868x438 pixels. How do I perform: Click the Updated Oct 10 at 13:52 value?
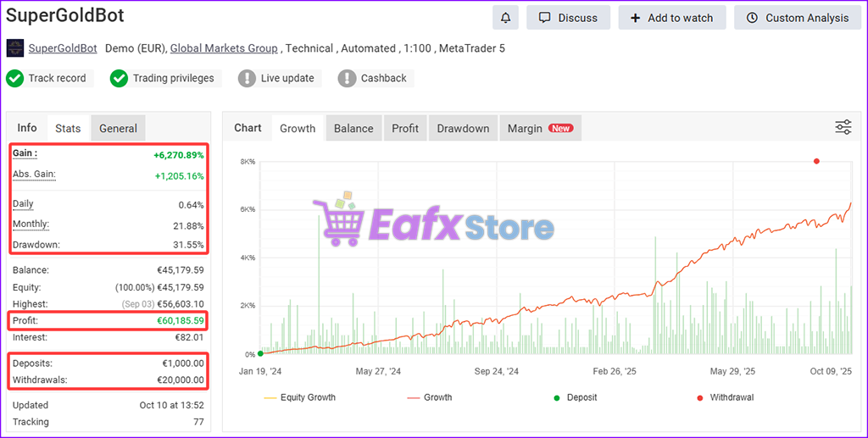(171, 405)
